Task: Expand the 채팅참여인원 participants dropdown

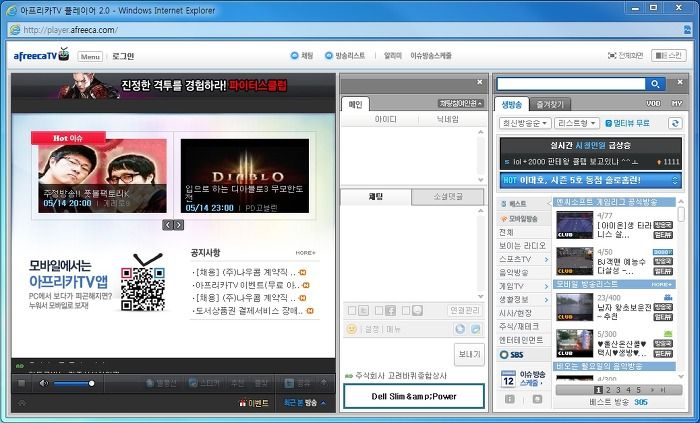Action: pos(461,104)
